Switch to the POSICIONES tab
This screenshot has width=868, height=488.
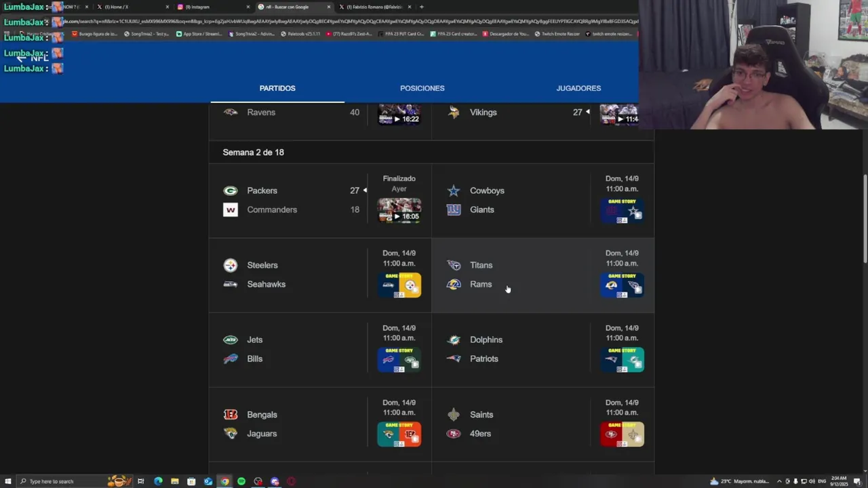[x=422, y=88]
